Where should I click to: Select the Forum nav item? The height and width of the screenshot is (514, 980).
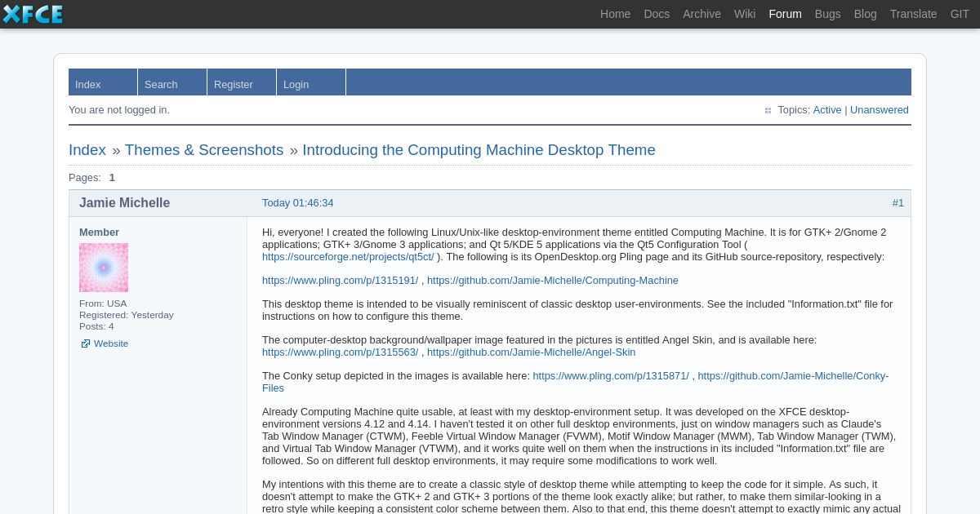(x=785, y=14)
